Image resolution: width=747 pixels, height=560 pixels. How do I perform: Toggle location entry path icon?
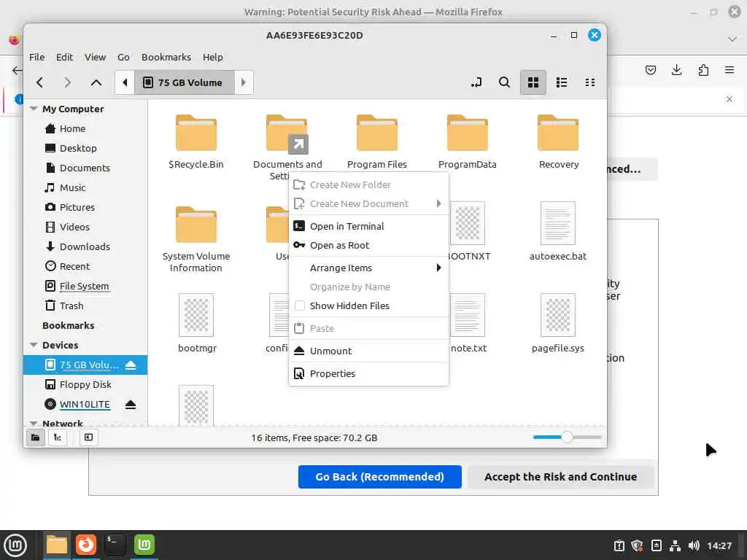tap(476, 82)
